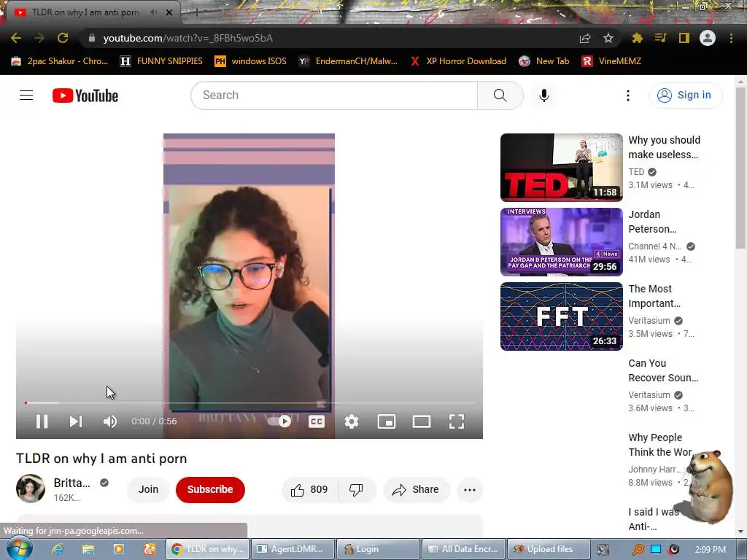This screenshot has width=747, height=560.
Task: Launch Internet Explorer from taskbar
Action: click(x=58, y=549)
